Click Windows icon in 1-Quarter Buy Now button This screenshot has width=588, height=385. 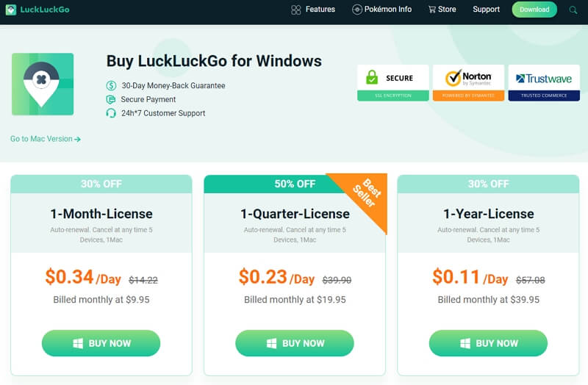tap(271, 343)
